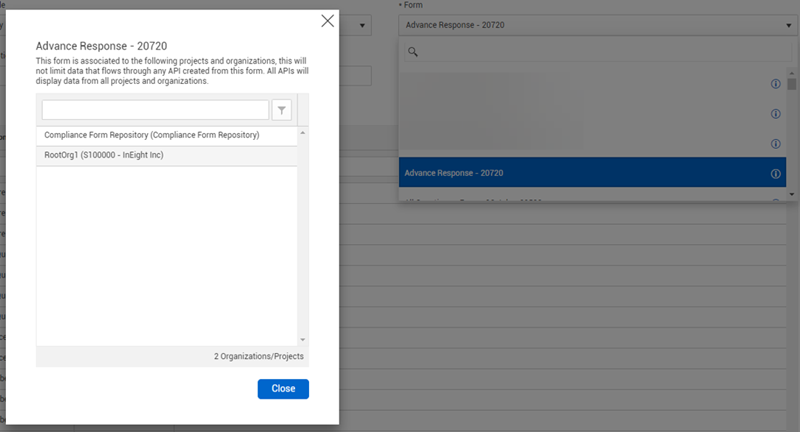Click the blue Close button

click(x=283, y=389)
